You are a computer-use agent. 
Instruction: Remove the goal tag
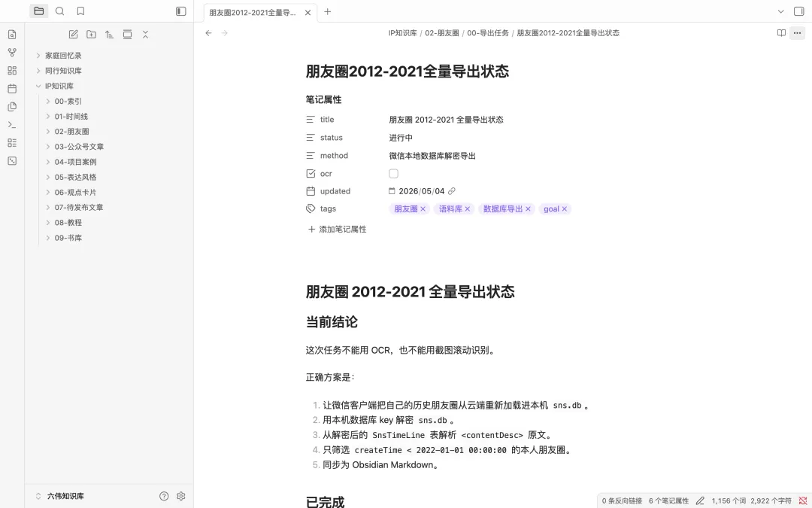tap(565, 209)
